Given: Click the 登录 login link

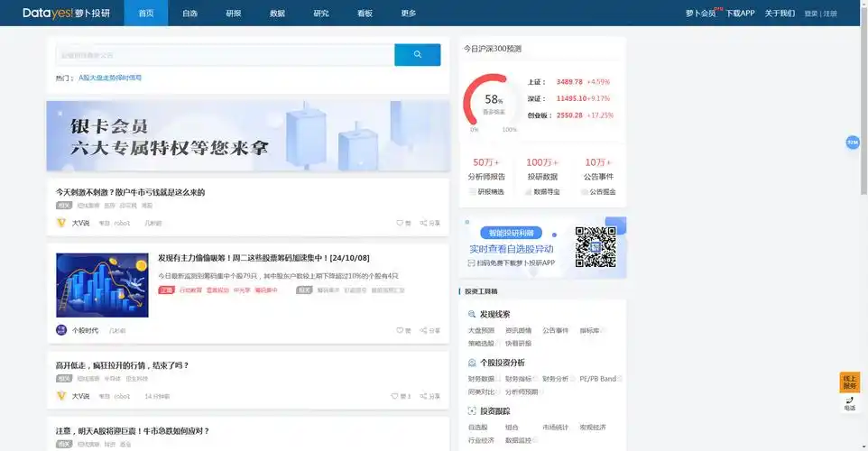Looking at the screenshot, I should coord(810,14).
